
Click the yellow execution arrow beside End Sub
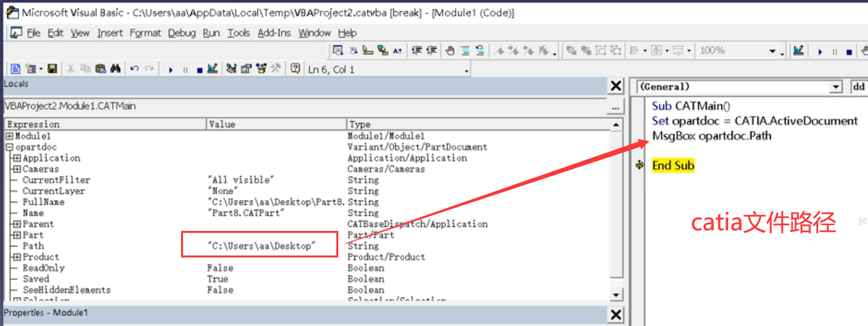(x=640, y=166)
